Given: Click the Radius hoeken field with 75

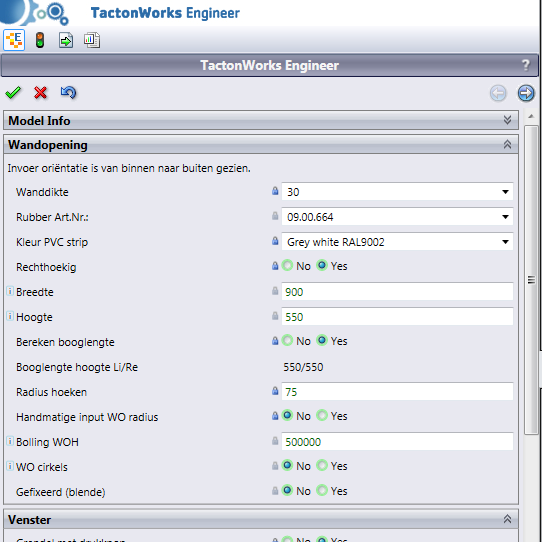Looking at the screenshot, I should [397, 392].
